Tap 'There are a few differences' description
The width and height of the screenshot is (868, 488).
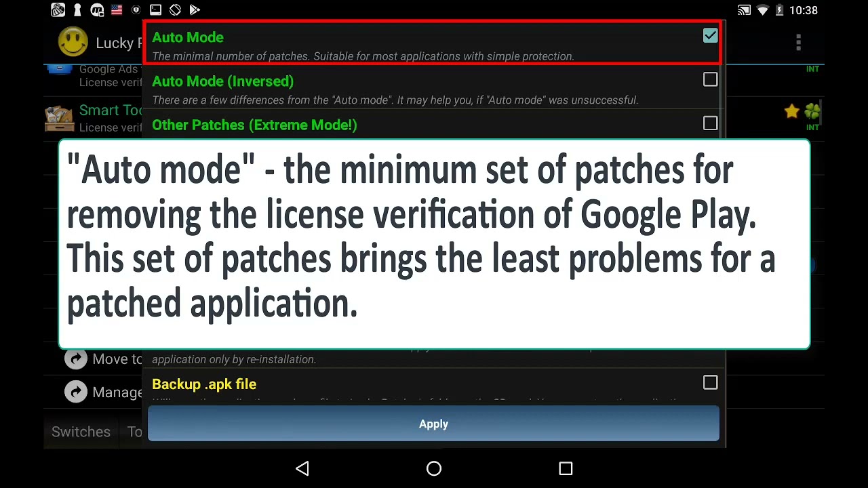tap(395, 100)
